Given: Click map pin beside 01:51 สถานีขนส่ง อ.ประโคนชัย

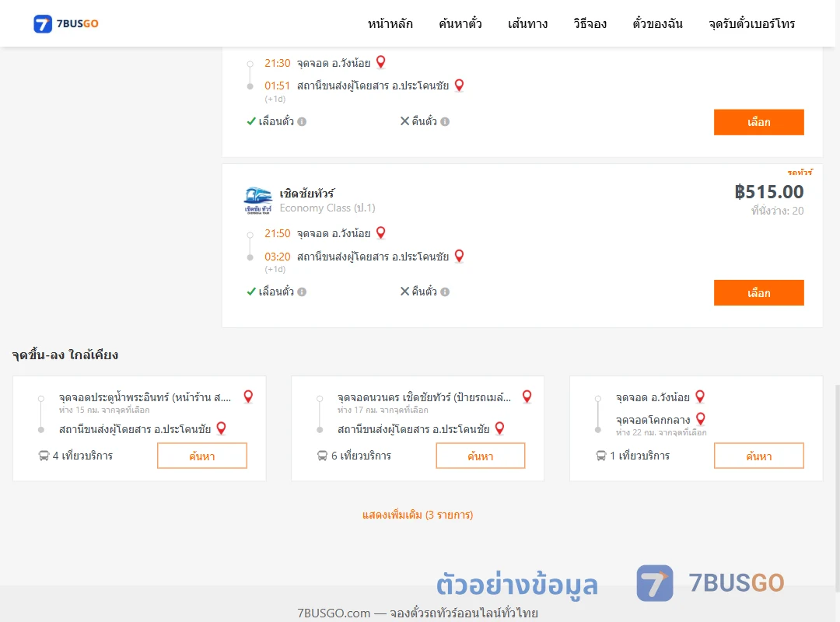Looking at the screenshot, I should click(459, 86).
